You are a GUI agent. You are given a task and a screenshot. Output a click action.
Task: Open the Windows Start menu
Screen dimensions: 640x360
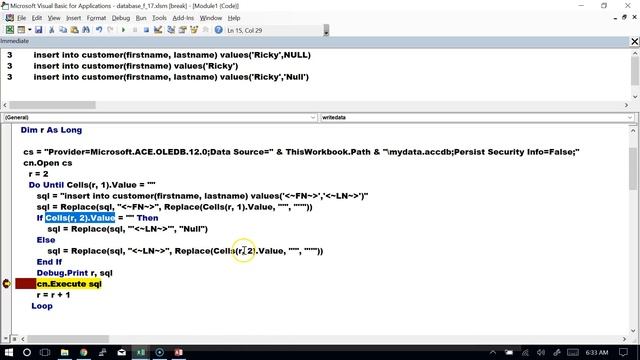pyautogui.click(x=9, y=352)
